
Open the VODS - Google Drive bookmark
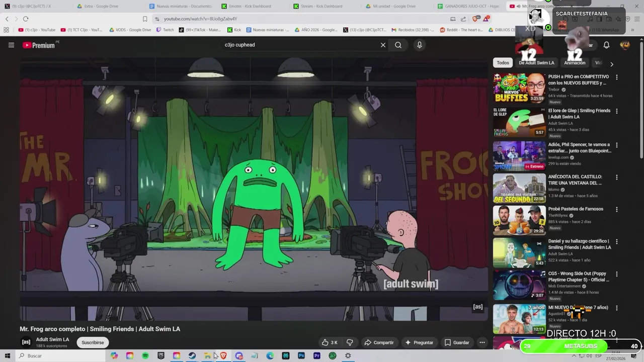coord(130,30)
